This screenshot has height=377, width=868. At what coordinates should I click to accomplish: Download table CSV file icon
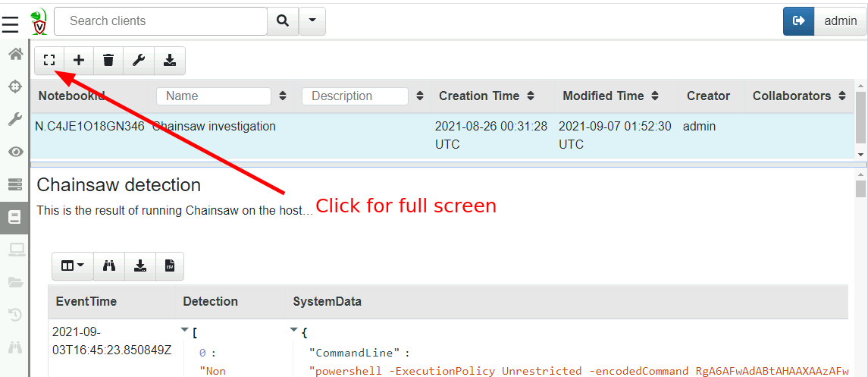coord(170,266)
